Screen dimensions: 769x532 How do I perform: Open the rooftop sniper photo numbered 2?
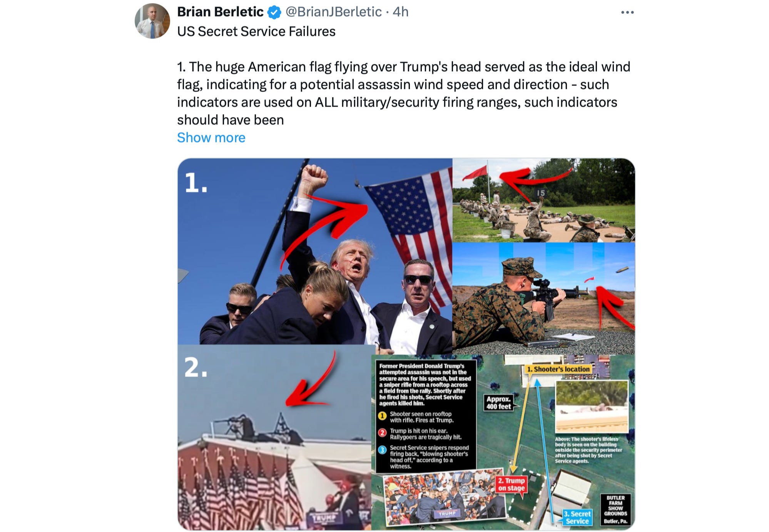[x=274, y=437]
